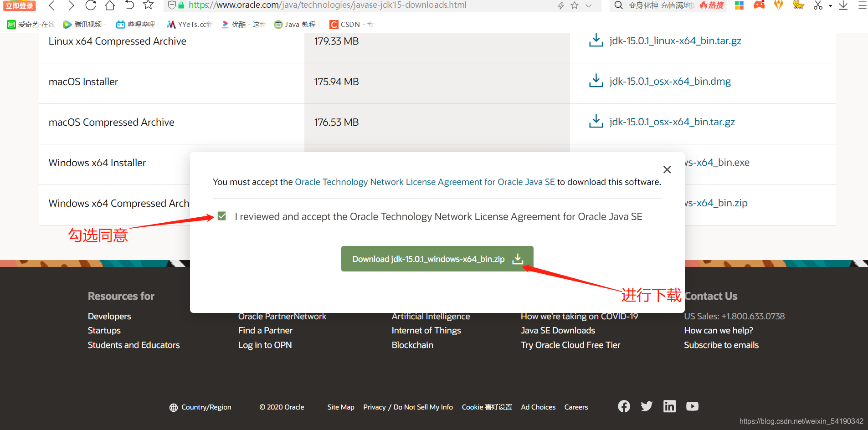The image size is (868, 430).
Task: Open Java SE Downloads link
Action: [x=558, y=330]
